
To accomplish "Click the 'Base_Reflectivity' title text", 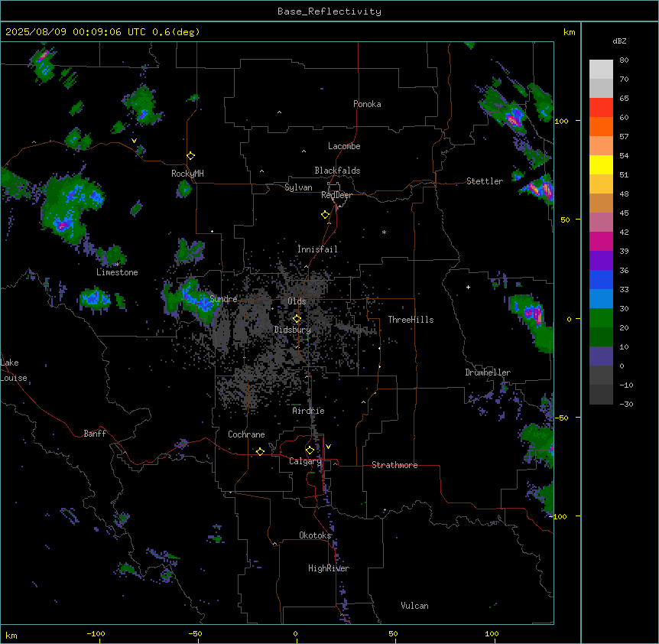I will 329,11.
